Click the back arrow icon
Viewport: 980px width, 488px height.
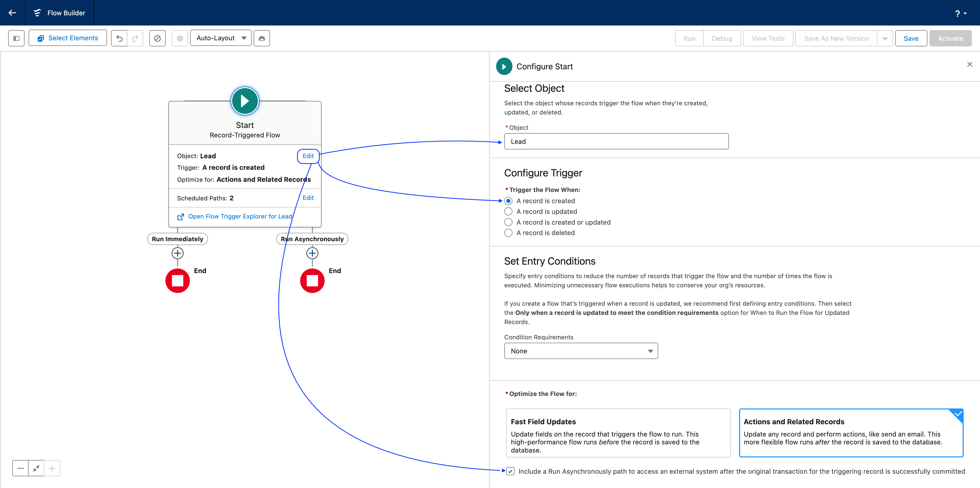12,12
